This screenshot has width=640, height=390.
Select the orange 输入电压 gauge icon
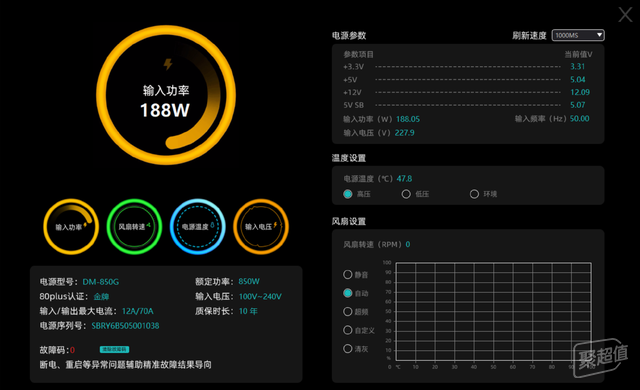point(261,226)
